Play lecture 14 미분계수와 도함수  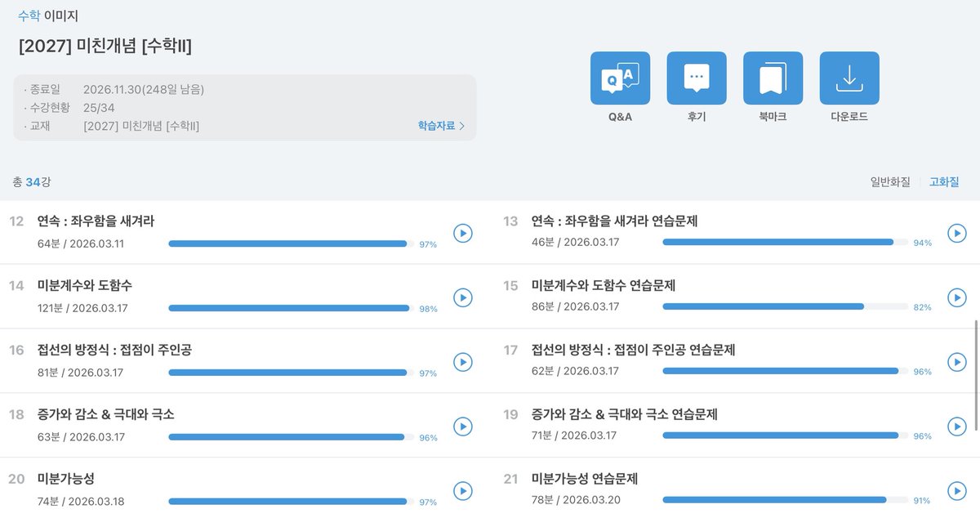coord(463,297)
